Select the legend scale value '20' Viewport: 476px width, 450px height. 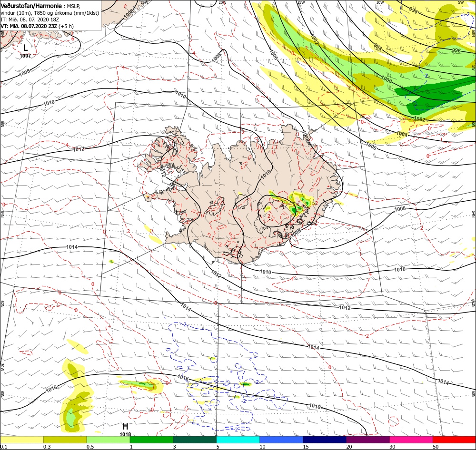click(349, 447)
